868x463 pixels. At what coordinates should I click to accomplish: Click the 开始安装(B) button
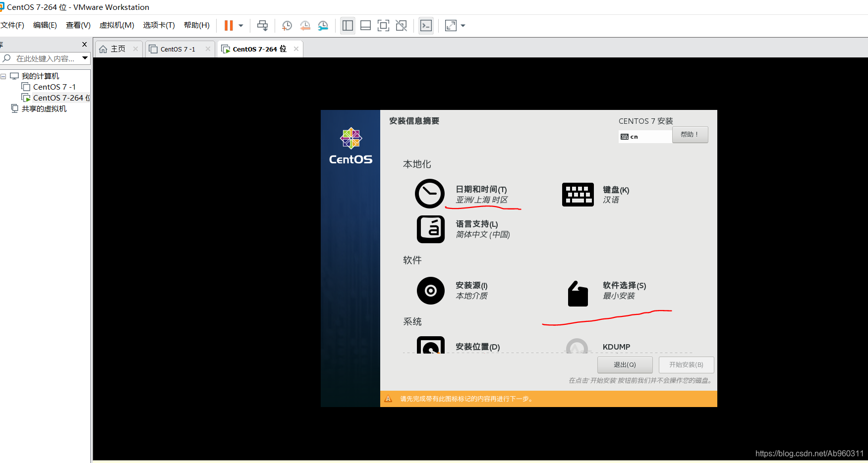pos(687,365)
